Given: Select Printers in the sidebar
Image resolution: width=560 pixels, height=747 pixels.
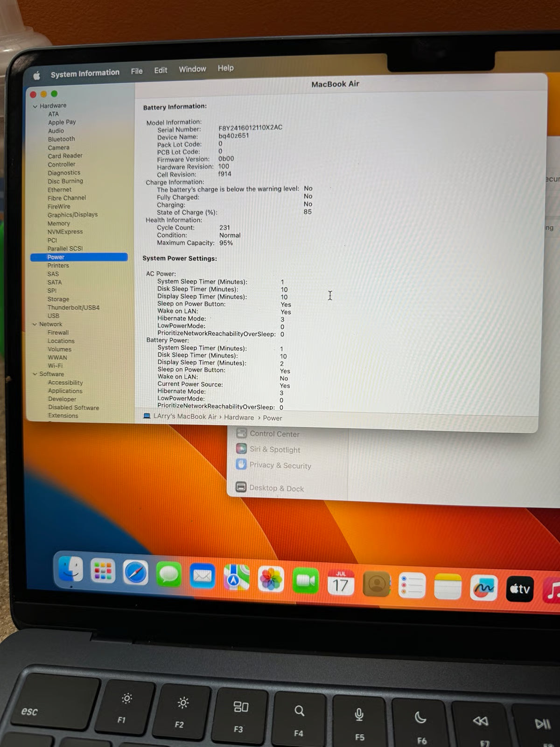Looking at the screenshot, I should (x=58, y=266).
